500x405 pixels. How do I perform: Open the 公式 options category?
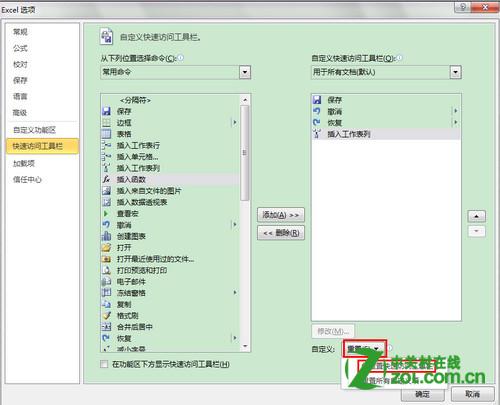tap(42, 48)
